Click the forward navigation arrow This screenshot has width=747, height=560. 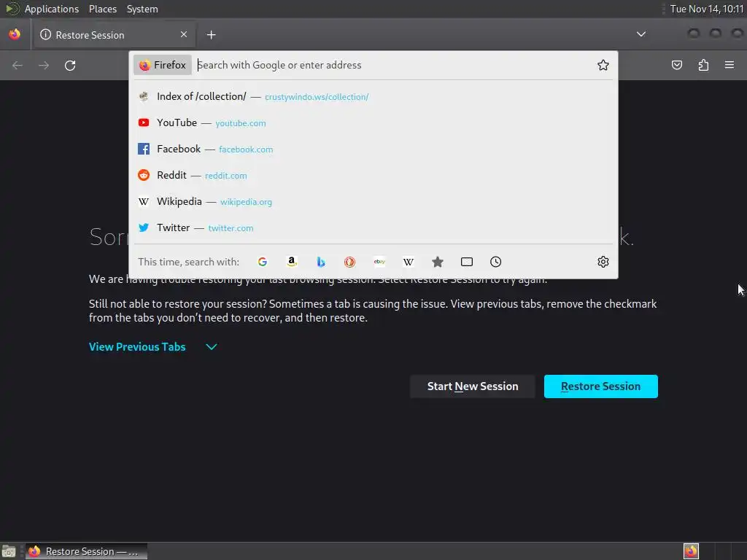pyautogui.click(x=44, y=65)
